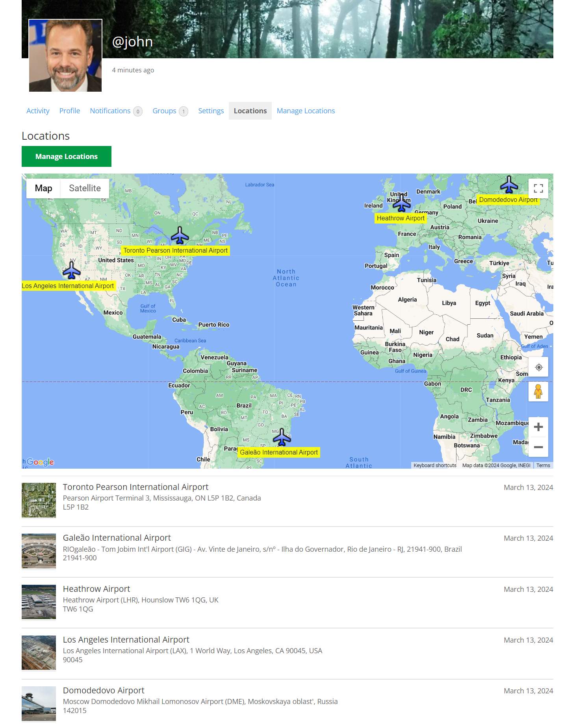Toggle fullscreen map view

538,188
